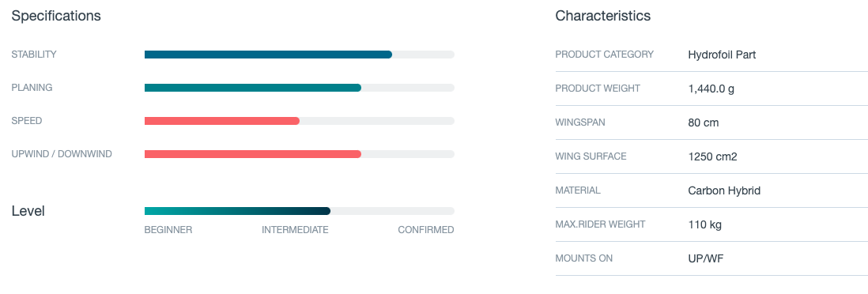Screen dimensions: 868x294
Task: Select the Beginner level label
Action: (x=168, y=230)
